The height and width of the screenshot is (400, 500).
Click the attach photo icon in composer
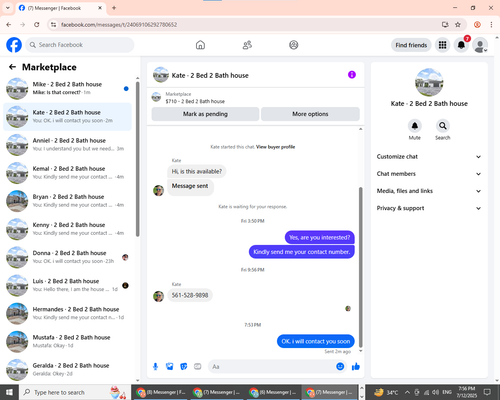tap(170, 367)
